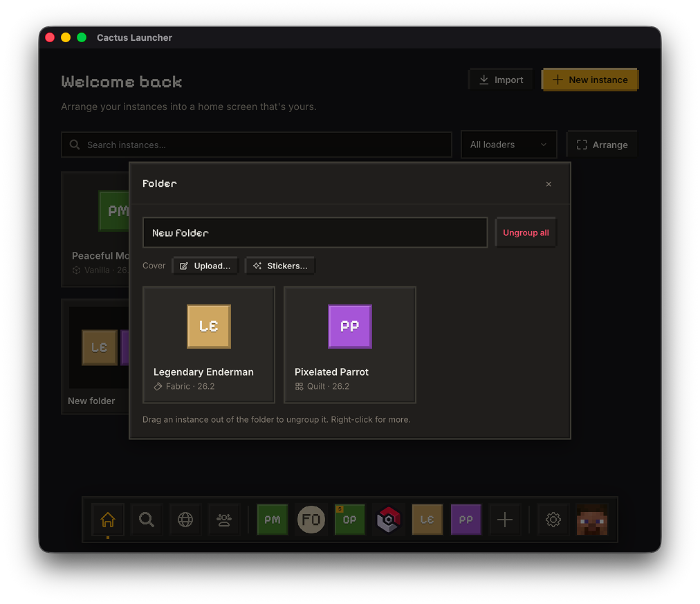Open the round FO folder dock icon
This screenshot has width=700, height=604.
(311, 520)
